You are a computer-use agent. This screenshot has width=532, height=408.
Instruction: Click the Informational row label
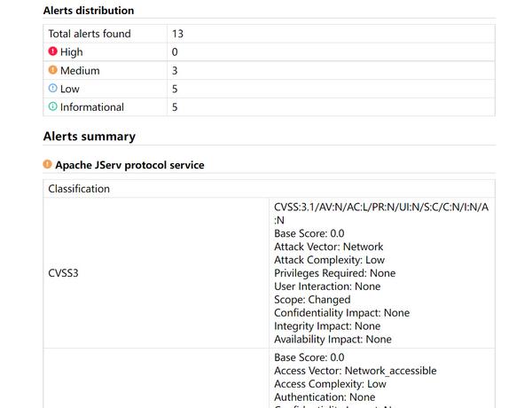[x=92, y=107]
